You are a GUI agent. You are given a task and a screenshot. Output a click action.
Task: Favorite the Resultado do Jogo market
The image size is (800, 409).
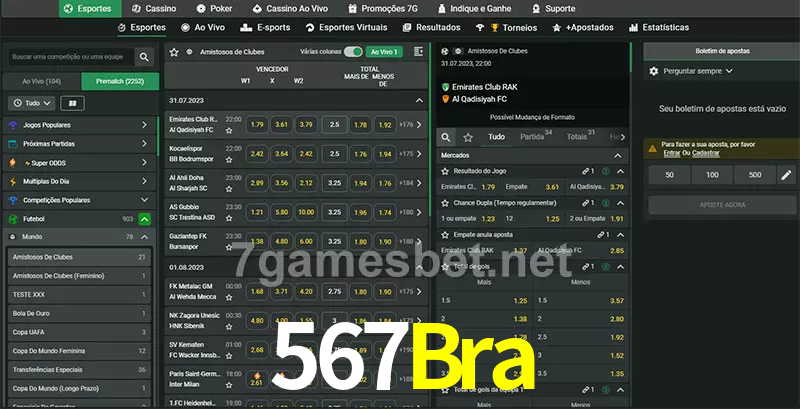(x=444, y=171)
